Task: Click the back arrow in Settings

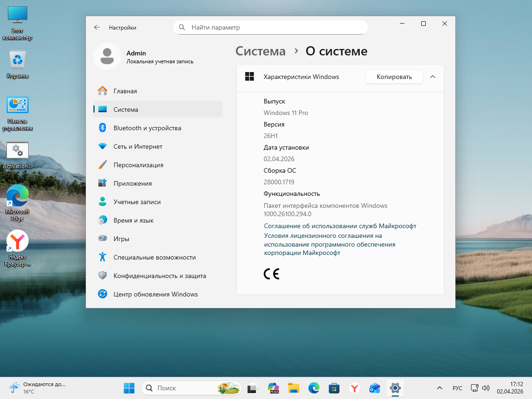Action: click(97, 27)
